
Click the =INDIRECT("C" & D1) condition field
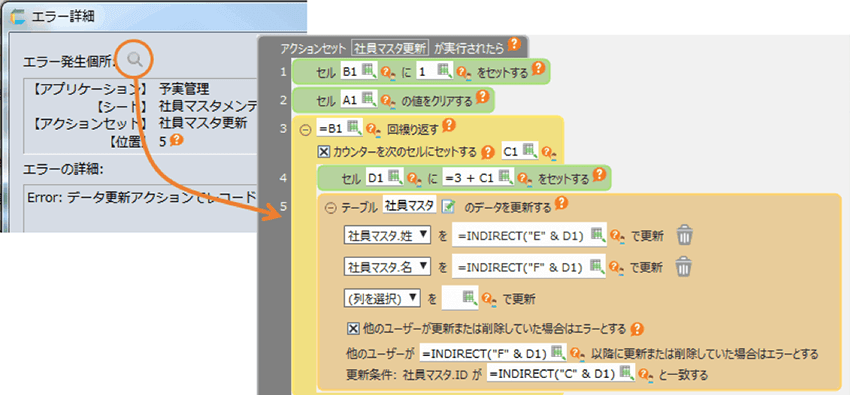(561, 373)
